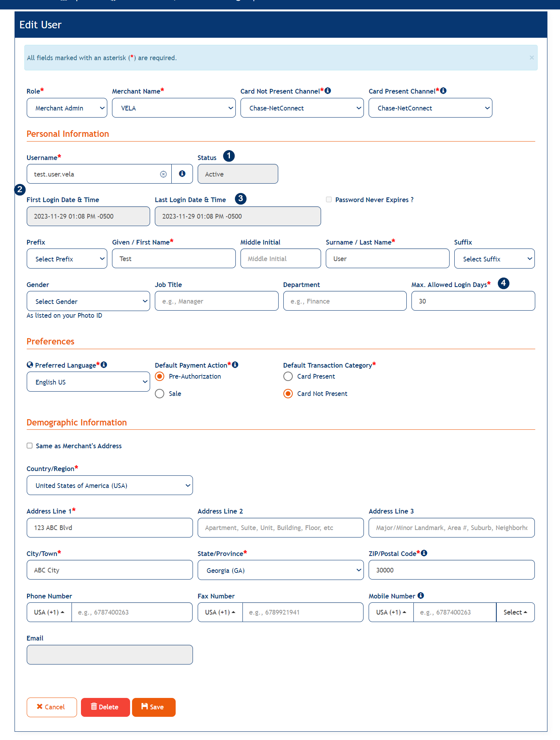Image resolution: width=560 pixels, height=740 pixels.
Task: Click the info icon beside Card Not Present Channel
Action: 328,91
